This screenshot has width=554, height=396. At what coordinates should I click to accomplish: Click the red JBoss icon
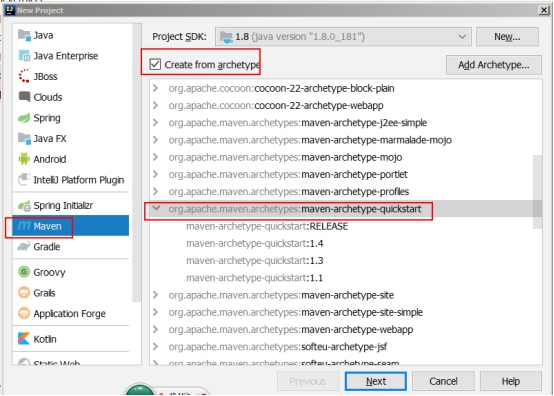click(24, 76)
